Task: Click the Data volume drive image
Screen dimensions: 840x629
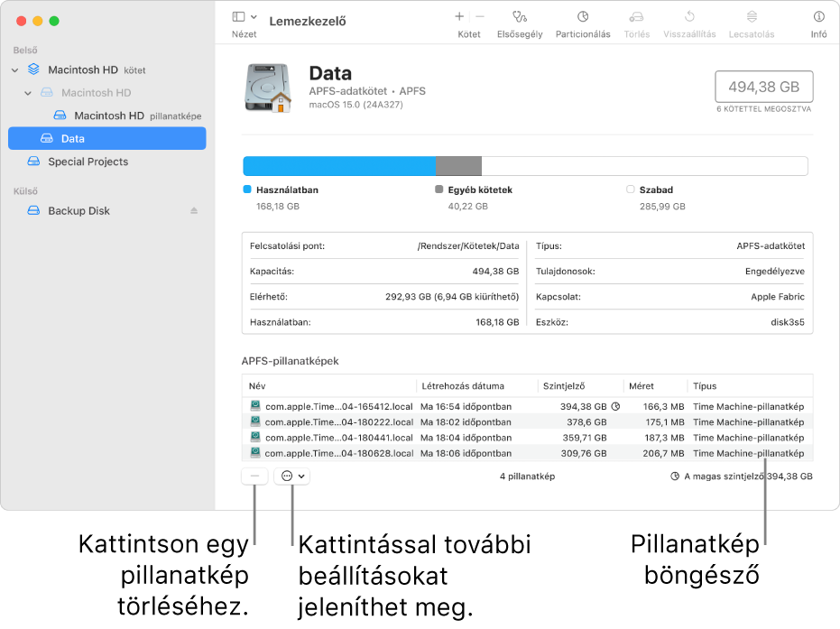Action: (268, 88)
